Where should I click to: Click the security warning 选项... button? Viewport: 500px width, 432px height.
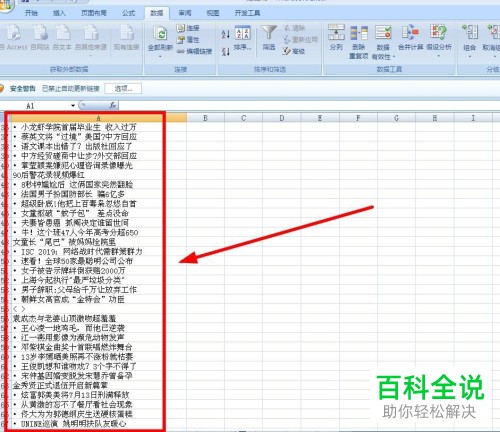click(123, 89)
